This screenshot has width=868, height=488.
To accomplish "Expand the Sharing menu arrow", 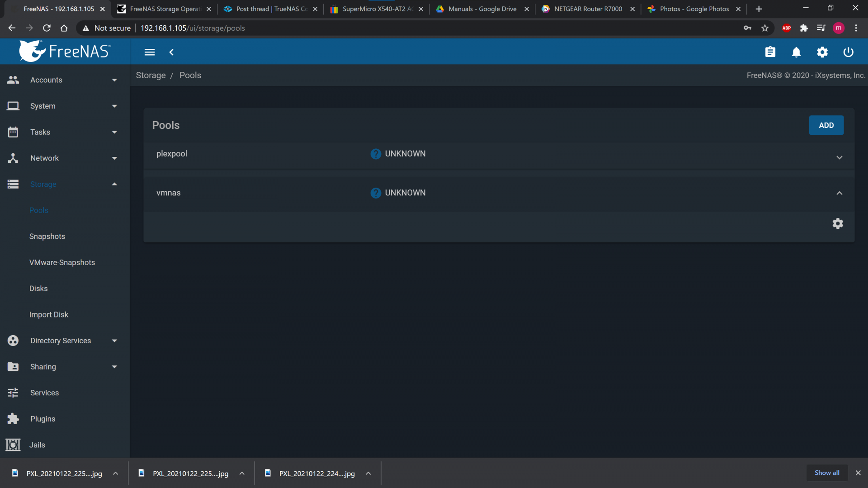I will click(114, 367).
